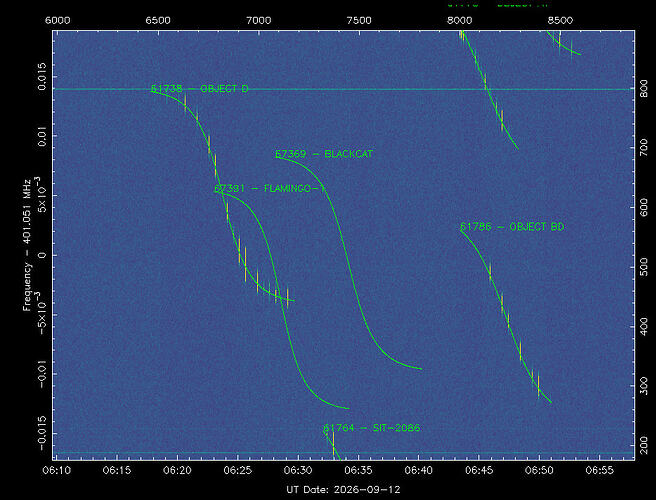Click the '61764 - SIT-2086' label
Image resolution: width=656 pixels, height=500 pixels.
372,428
